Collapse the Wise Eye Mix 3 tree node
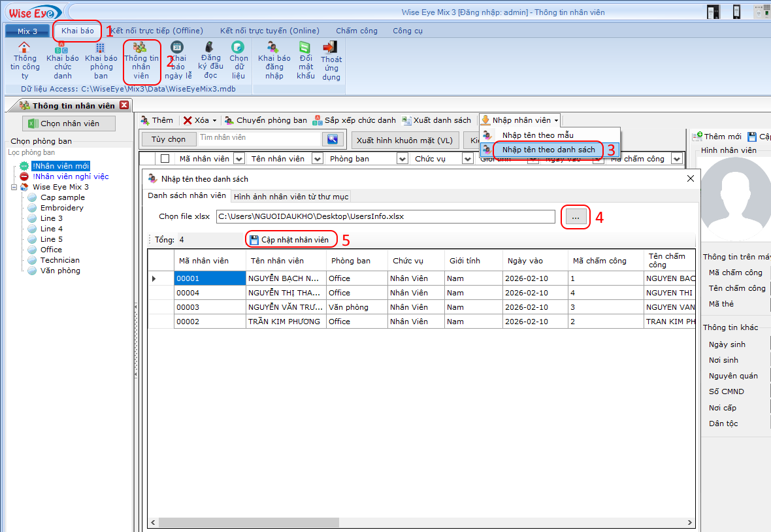Image resolution: width=771 pixels, height=532 pixels. point(14,187)
